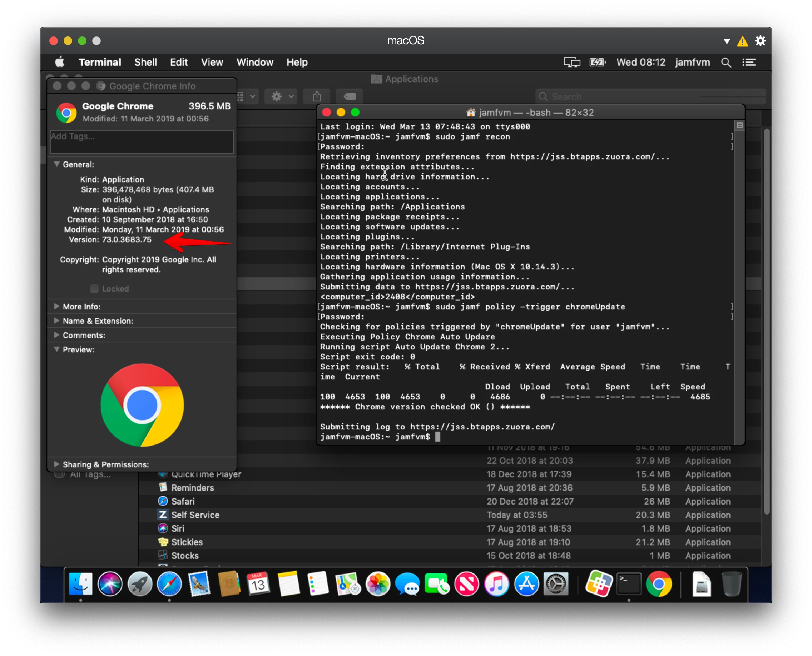Collapse the General section
The image size is (812, 656).
coord(57,164)
